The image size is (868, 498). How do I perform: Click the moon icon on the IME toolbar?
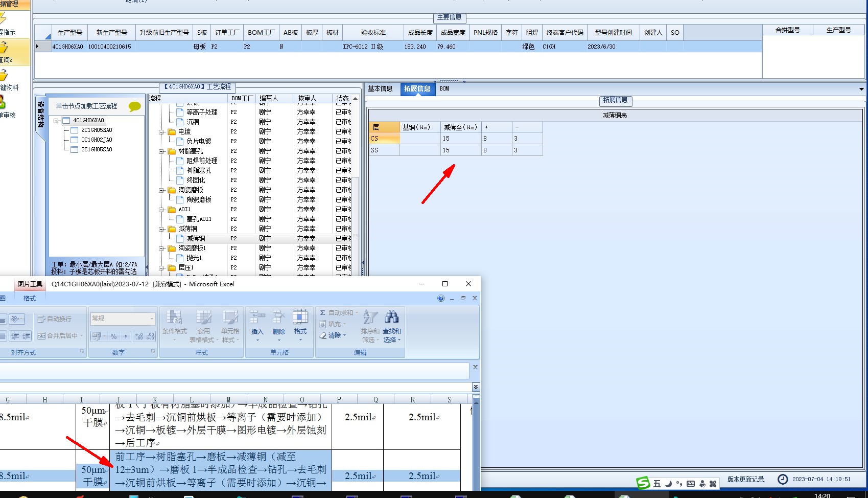pos(668,484)
